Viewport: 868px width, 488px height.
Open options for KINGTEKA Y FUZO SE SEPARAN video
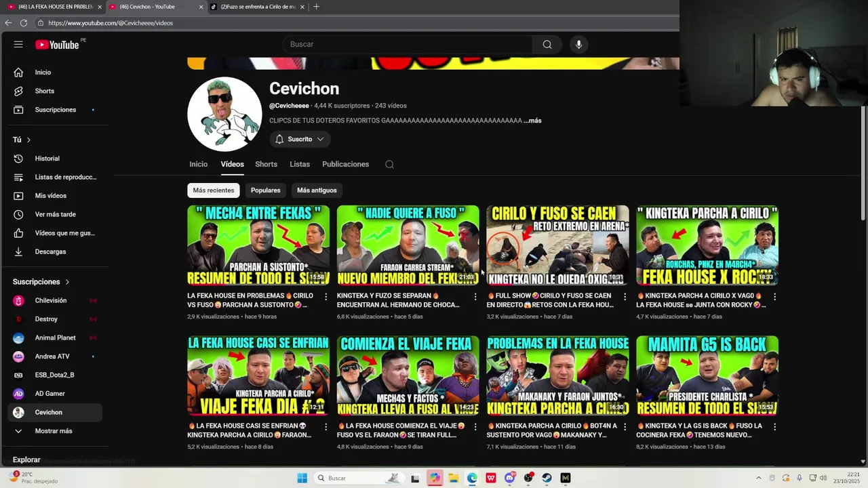tap(475, 297)
